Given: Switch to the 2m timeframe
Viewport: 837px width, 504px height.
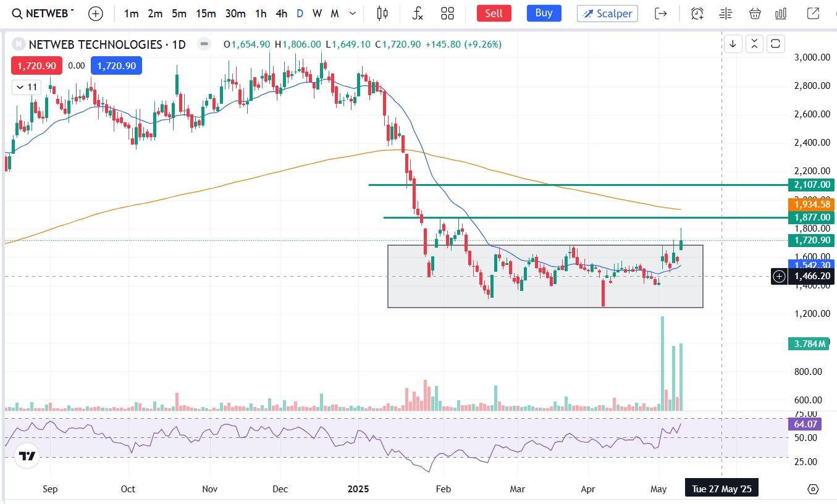Looking at the screenshot, I should (x=155, y=13).
